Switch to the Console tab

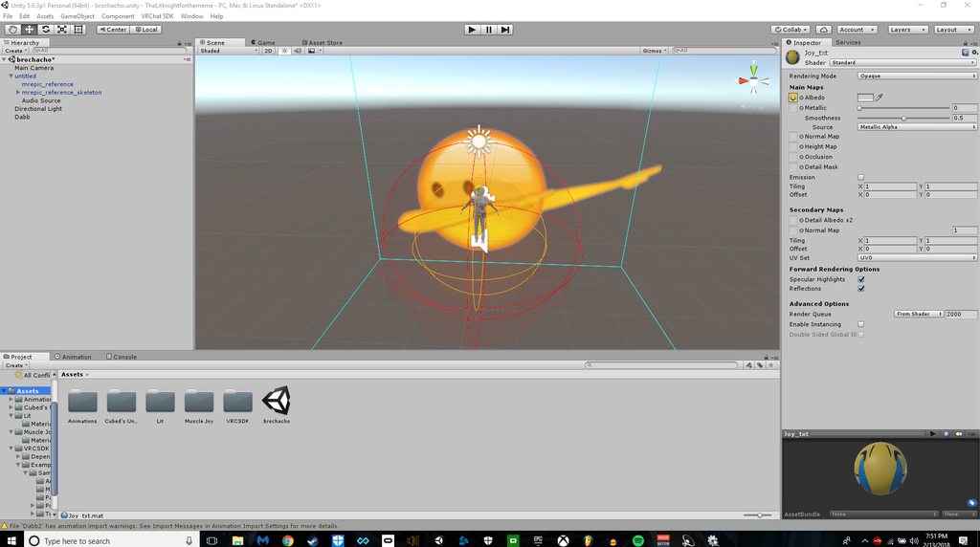pos(122,357)
